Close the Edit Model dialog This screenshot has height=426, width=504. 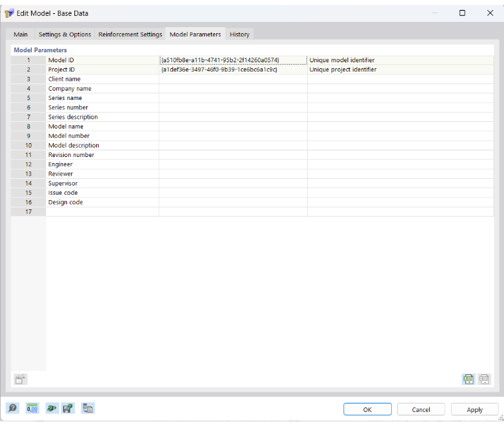coord(490,13)
